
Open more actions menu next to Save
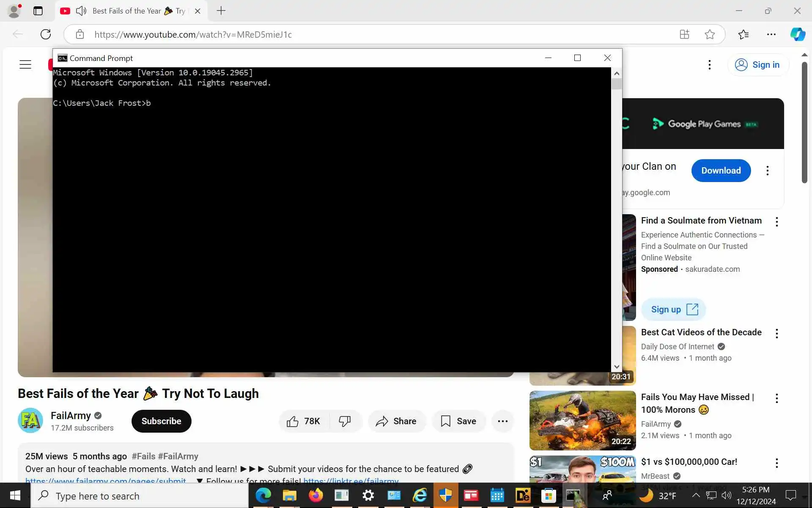pos(502,421)
